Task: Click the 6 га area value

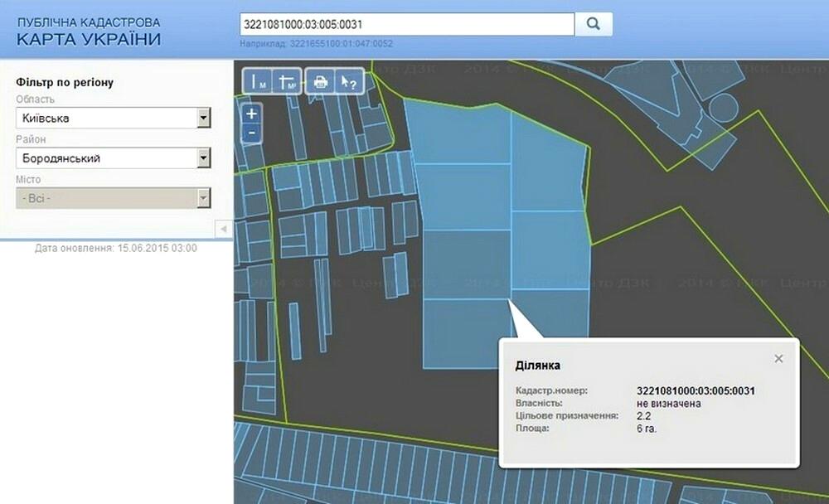Action: (x=646, y=429)
